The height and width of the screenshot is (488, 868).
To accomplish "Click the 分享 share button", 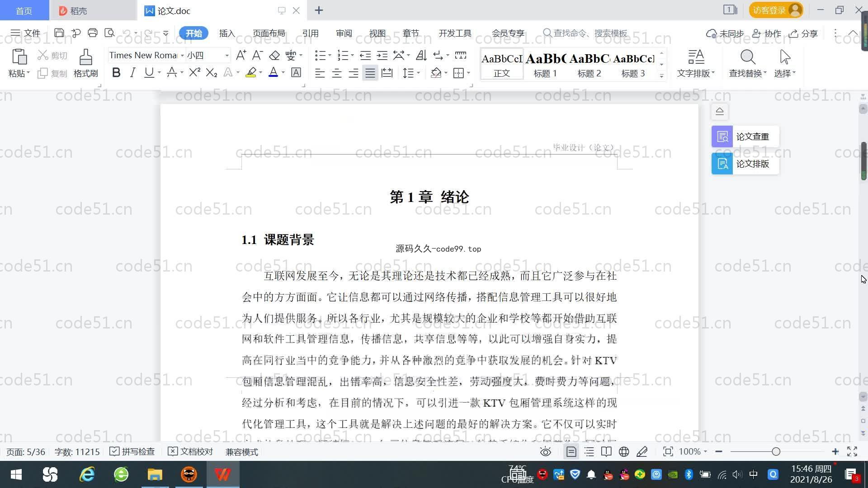I will coord(803,33).
